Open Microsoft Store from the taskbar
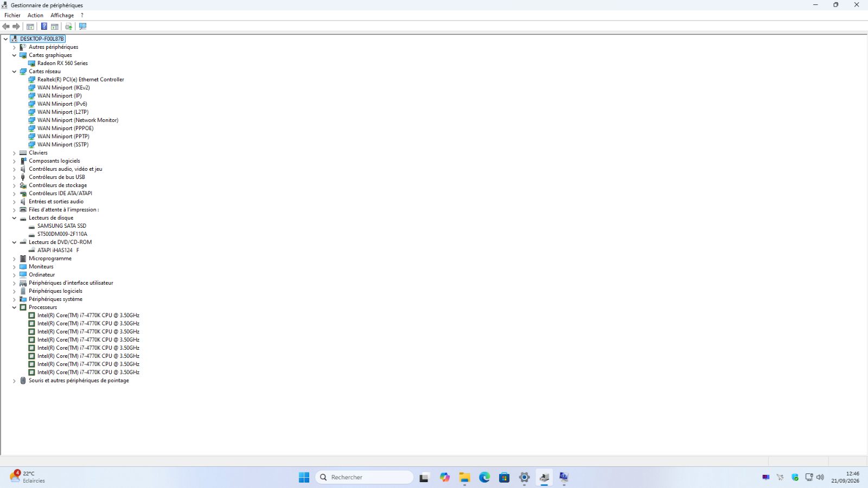868x488 pixels. point(505,477)
